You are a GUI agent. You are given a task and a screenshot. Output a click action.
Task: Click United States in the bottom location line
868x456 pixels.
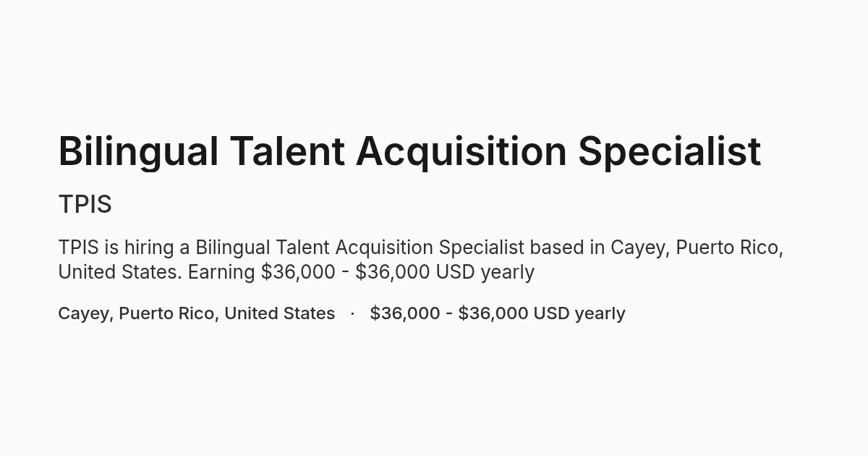[x=279, y=313]
